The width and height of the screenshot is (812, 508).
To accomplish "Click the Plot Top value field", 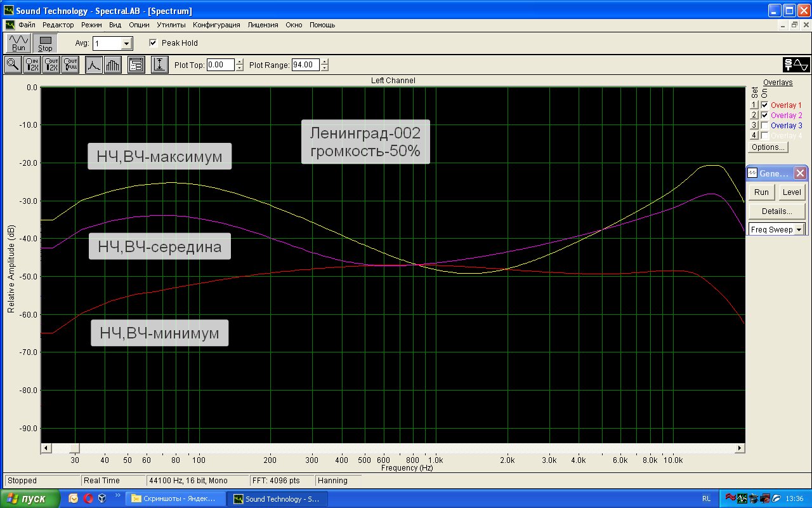I will pyautogui.click(x=221, y=65).
